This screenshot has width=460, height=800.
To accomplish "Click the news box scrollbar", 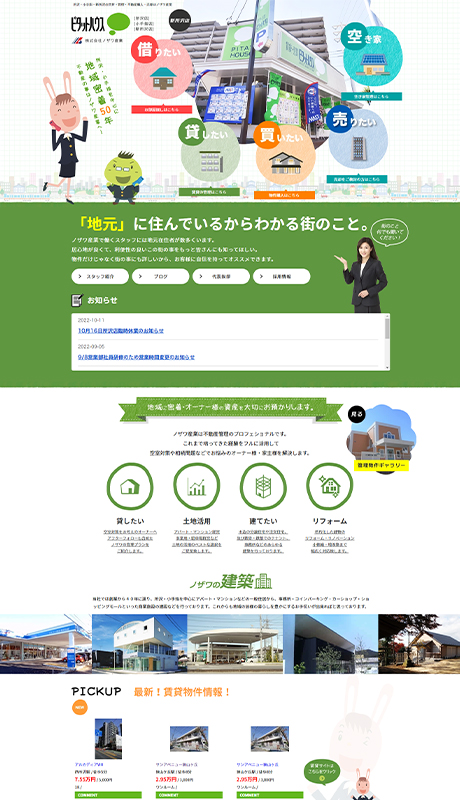I will (x=387, y=342).
